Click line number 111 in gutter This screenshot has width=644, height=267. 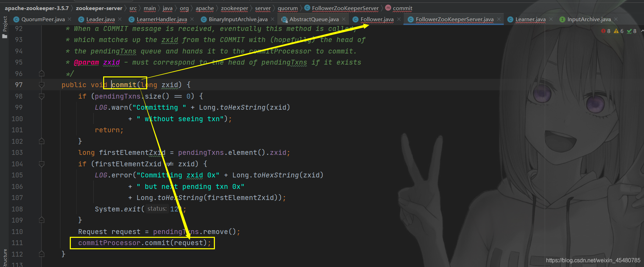pos(17,243)
